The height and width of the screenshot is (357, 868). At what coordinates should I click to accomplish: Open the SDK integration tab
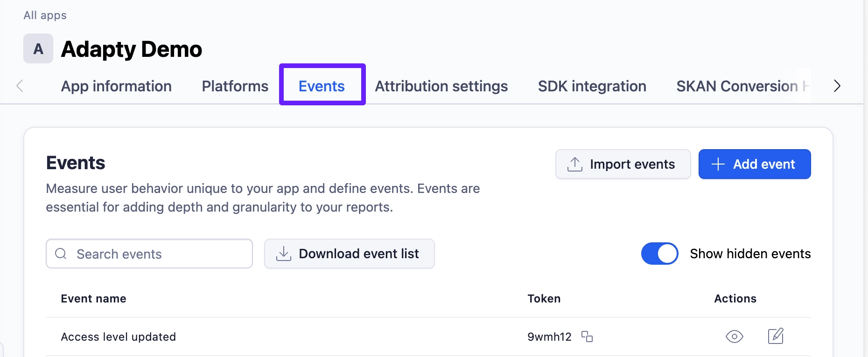tap(592, 86)
